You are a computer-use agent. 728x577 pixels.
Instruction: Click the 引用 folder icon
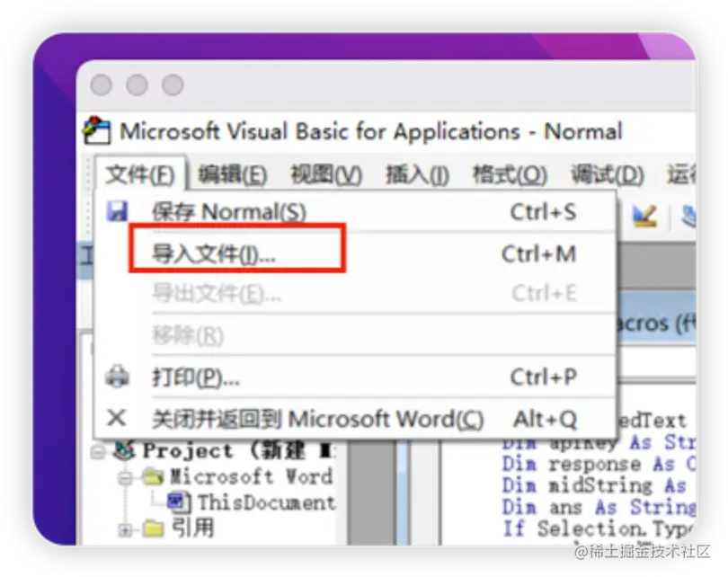tap(153, 528)
